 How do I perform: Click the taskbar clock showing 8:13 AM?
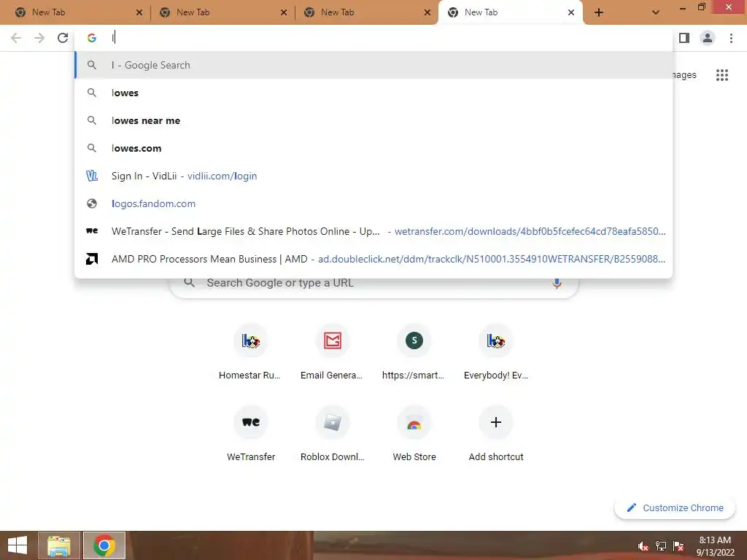tap(715, 545)
